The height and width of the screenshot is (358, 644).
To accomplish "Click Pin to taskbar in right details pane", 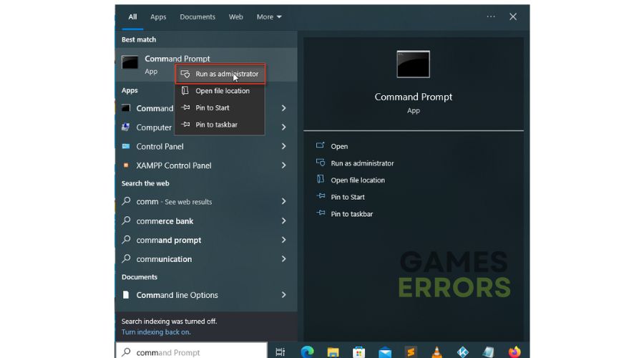I will click(x=351, y=214).
